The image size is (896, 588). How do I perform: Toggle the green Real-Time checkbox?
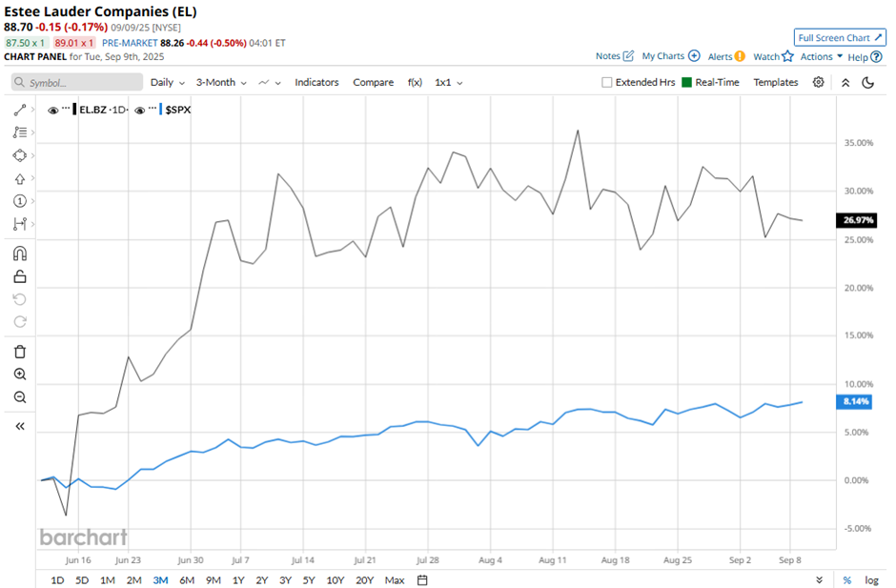coord(687,82)
